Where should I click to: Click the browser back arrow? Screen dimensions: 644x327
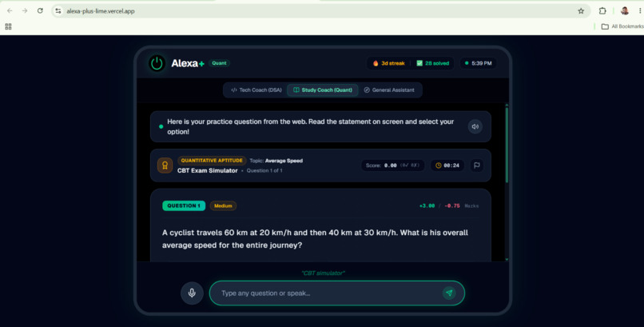click(x=10, y=11)
